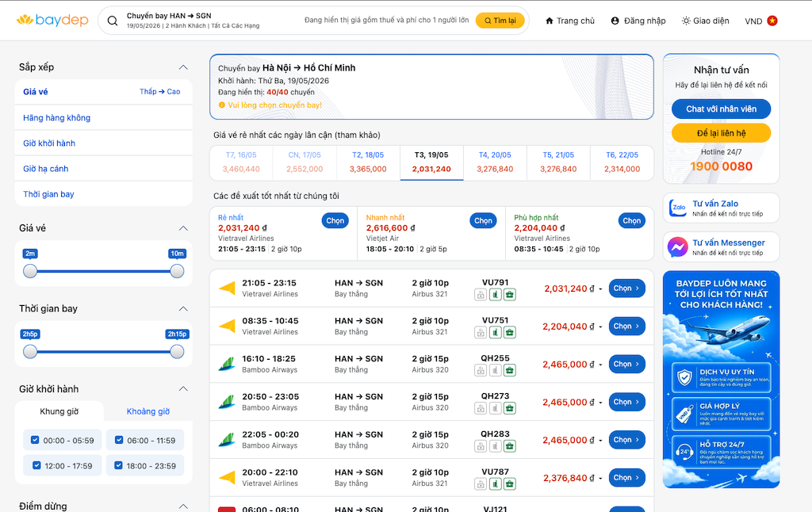812x512 pixels.
Task: Uncheck the 18:00 - 23:59 departure slot
Action: pyautogui.click(x=118, y=465)
